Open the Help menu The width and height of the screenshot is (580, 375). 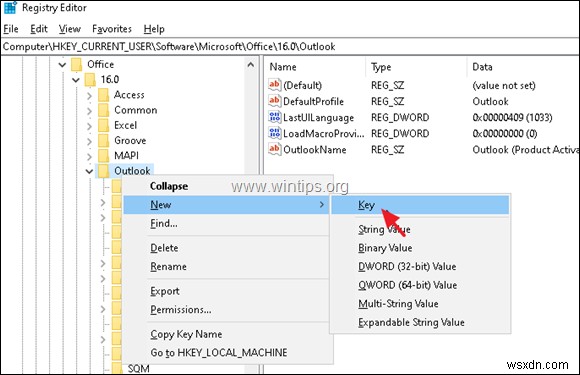point(154,29)
